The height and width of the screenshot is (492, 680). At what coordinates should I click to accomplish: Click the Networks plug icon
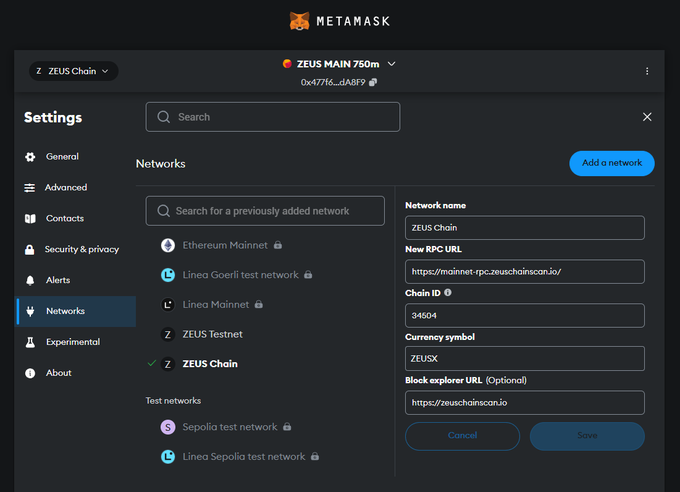coord(30,311)
